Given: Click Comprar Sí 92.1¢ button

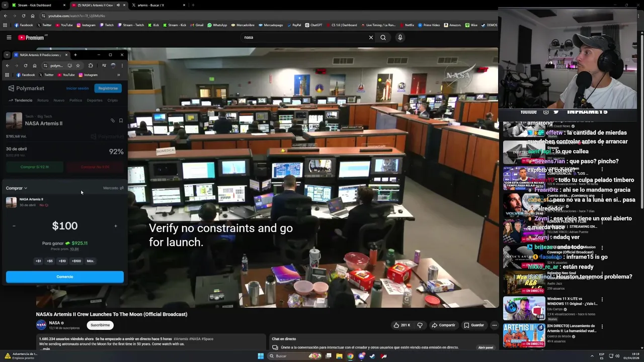Looking at the screenshot, I should click(35, 167).
